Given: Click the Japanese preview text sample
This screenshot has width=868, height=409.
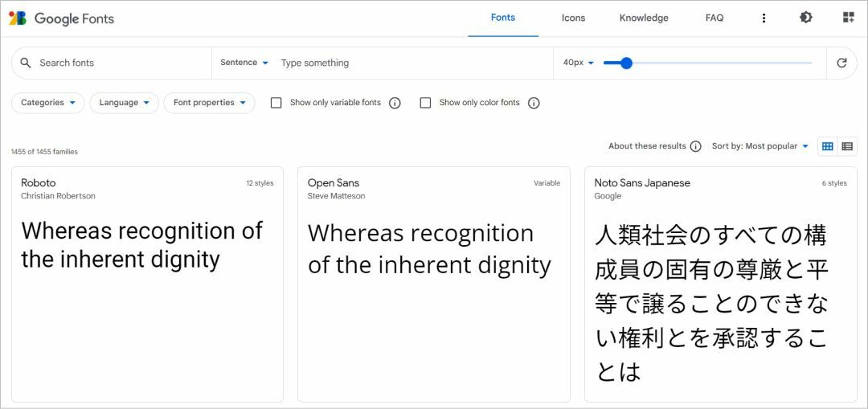Looking at the screenshot, I should point(710,303).
